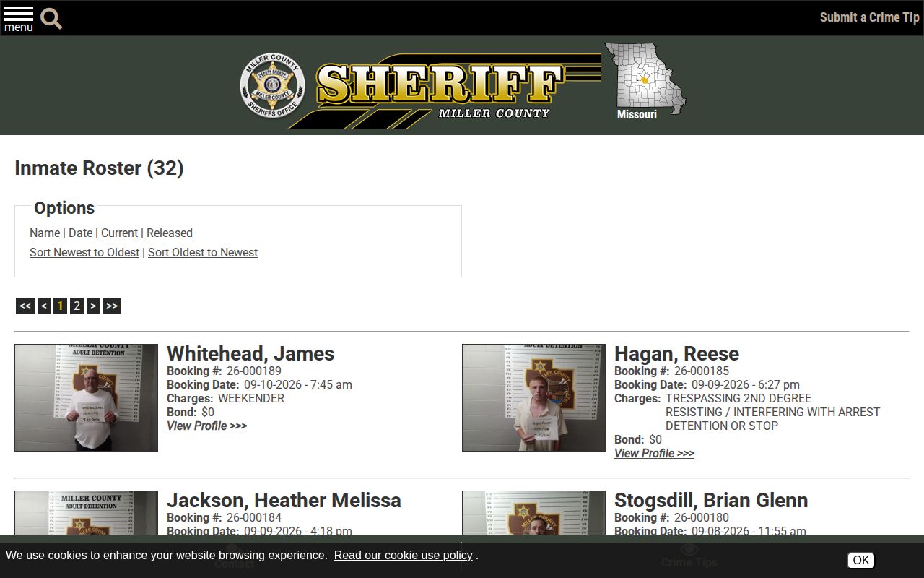Select Sort Oldest to Newest
Viewport: 924px width, 578px height.
203,252
